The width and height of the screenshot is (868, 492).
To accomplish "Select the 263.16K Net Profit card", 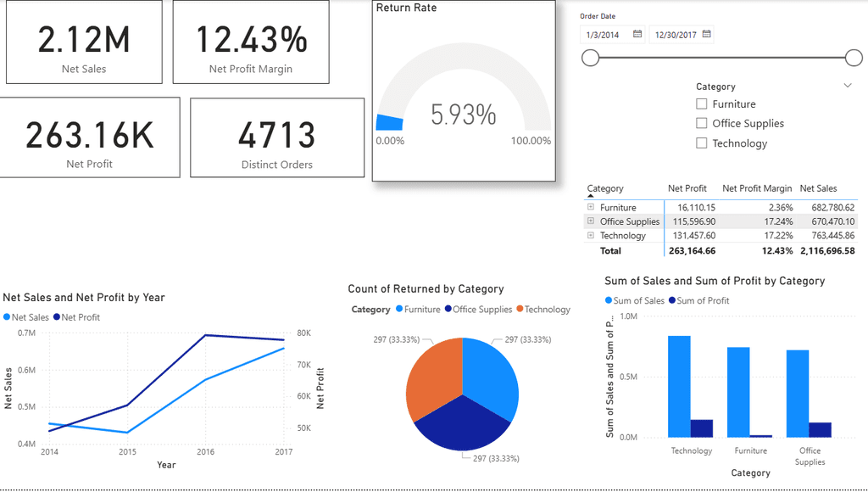I will [x=89, y=137].
